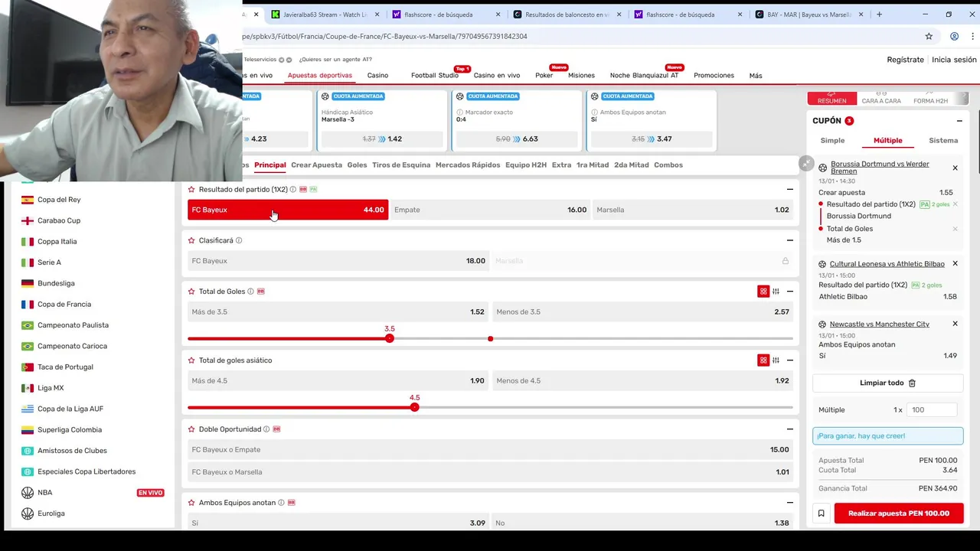Collapse the Ambos Equipos anotan section
The image size is (980, 551).
pyautogui.click(x=789, y=503)
